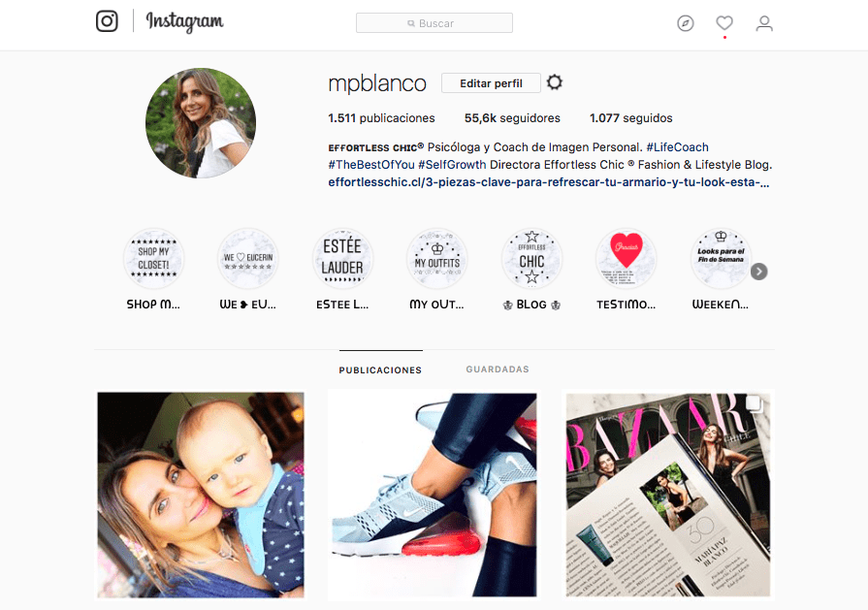Viewport: 868px width, 610px height.
Task: Open the Bazaar magazine post thumbnail
Action: click(668, 495)
